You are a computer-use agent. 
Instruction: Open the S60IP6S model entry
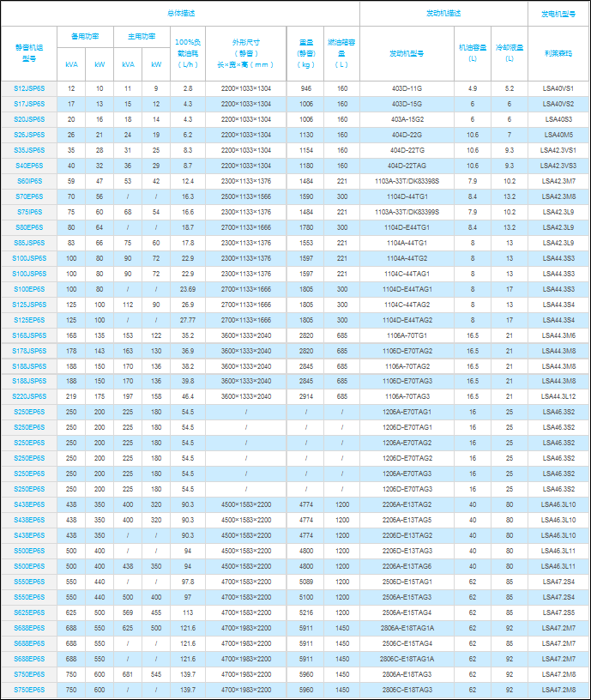[x=30, y=181]
